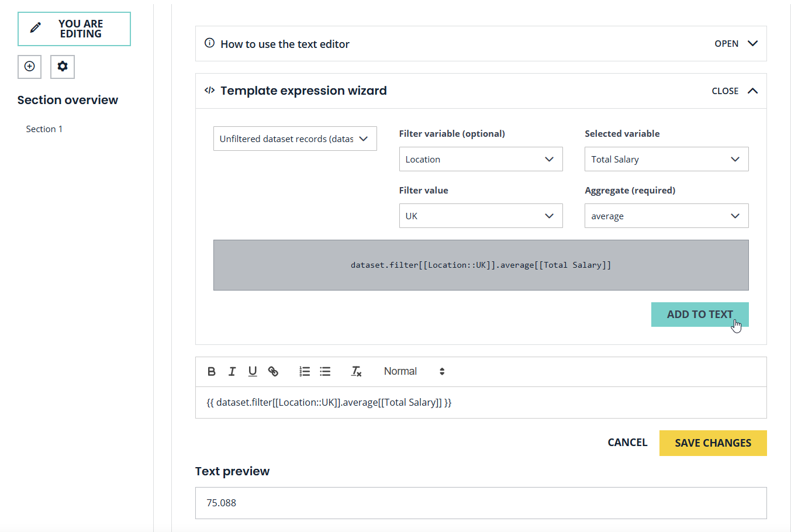Create a numbered list

tap(305, 371)
